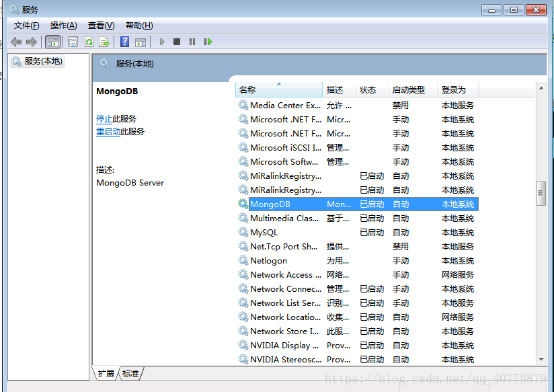Click the Export list toolbar icon
This screenshot has height=392, width=554.
point(104,42)
